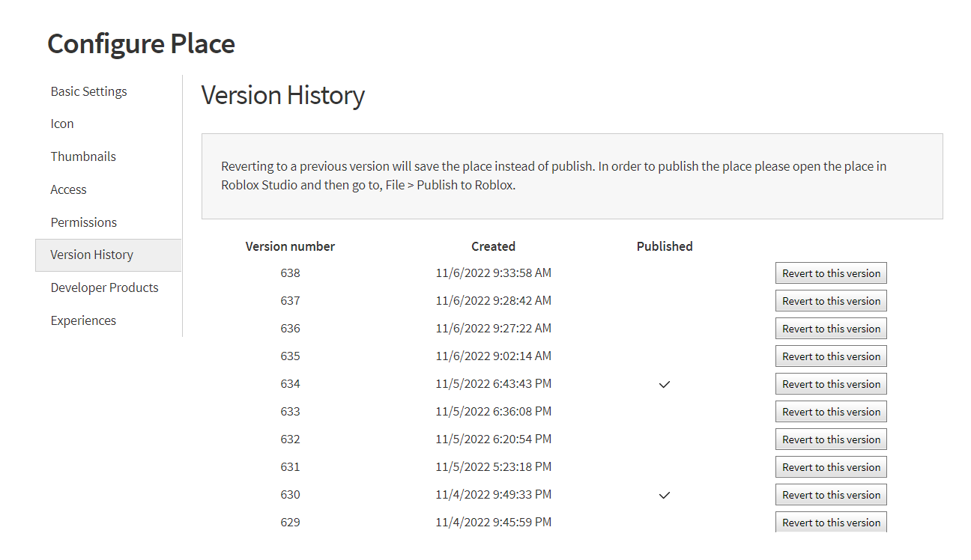Open the Permissions page
The image size is (971, 560).
(x=83, y=222)
